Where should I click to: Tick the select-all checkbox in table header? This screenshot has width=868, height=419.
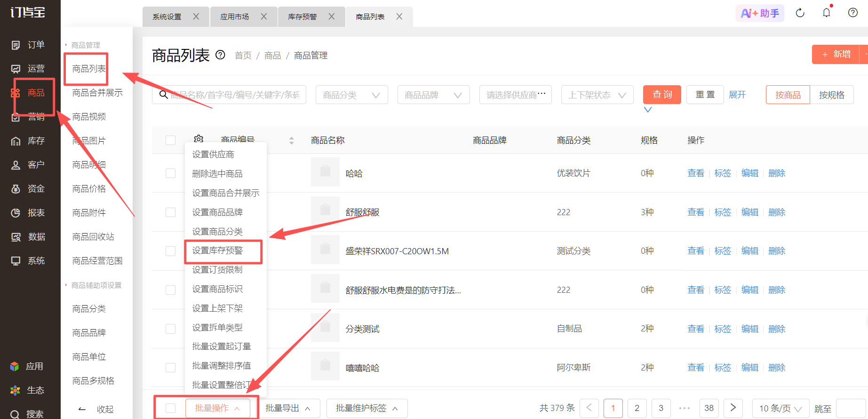point(171,140)
